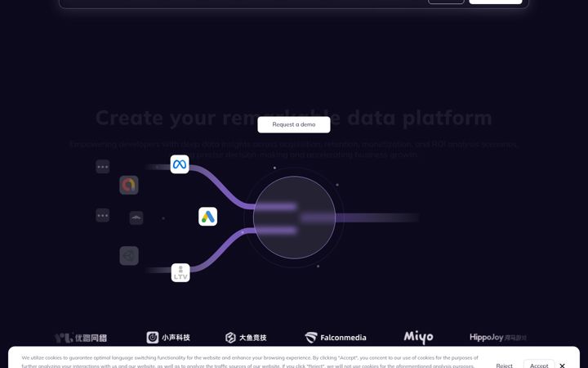Click the dim grey arc icon tile

click(x=136, y=218)
